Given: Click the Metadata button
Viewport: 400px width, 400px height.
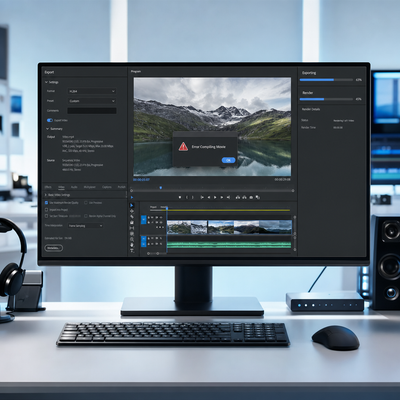Looking at the screenshot, I should [x=53, y=248].
